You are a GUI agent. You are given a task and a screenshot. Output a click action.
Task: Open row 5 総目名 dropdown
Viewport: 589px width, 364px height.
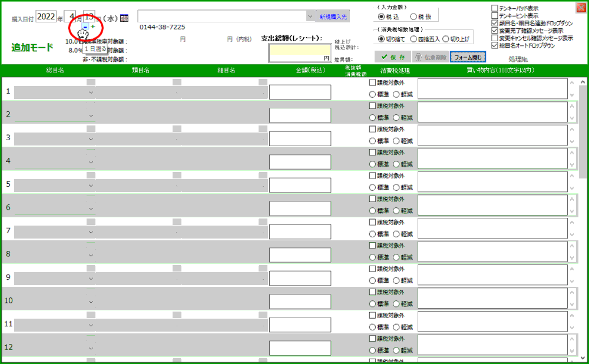[x=91, y=185]
